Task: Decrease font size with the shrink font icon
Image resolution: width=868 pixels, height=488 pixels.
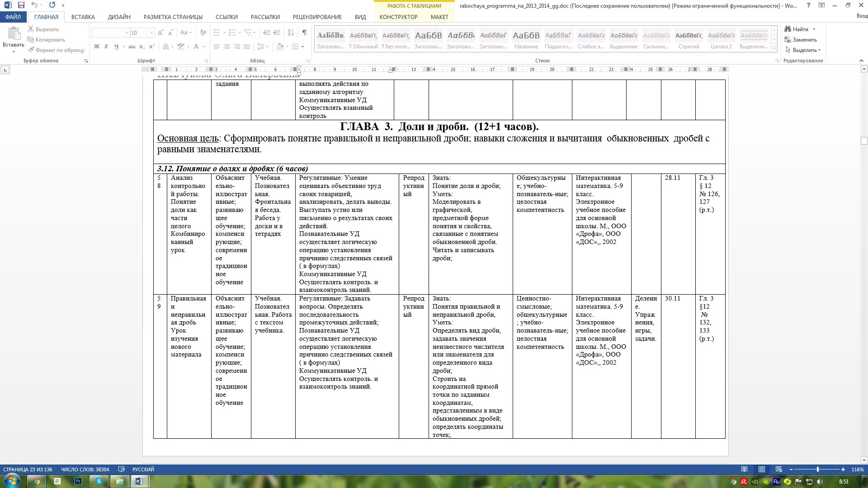Action: coord(170,33)
